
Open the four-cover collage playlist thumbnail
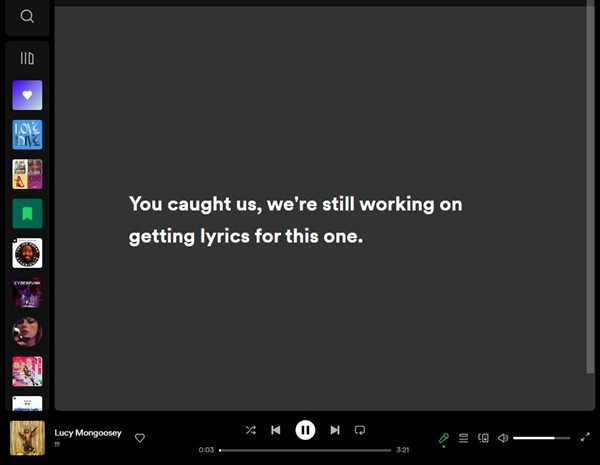click(27, 174)
